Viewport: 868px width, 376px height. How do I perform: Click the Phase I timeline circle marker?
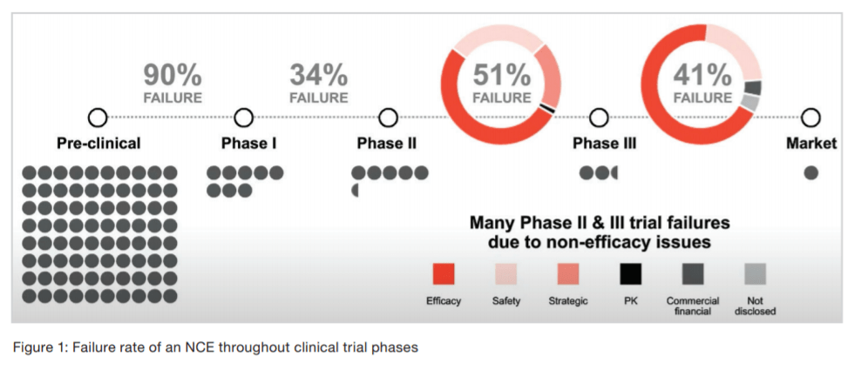click(x=244, y=117)
